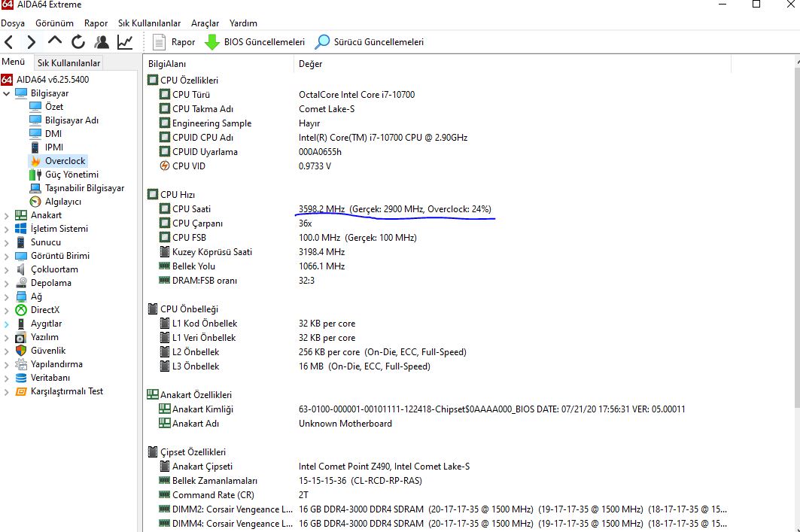Open the Görünüm menu
Viewport: 800px width, 532px height.
(55, 23)
